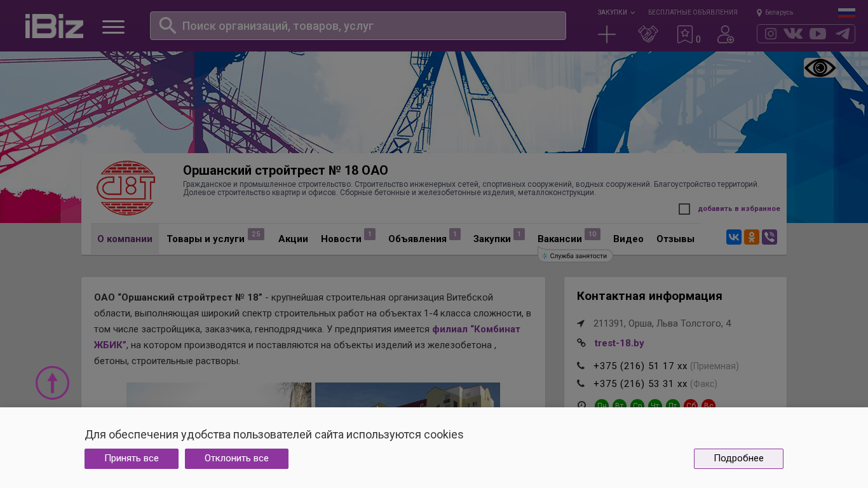Open iBiz Telegram channel
868x488 pixels.
click(x=843, y=34)
